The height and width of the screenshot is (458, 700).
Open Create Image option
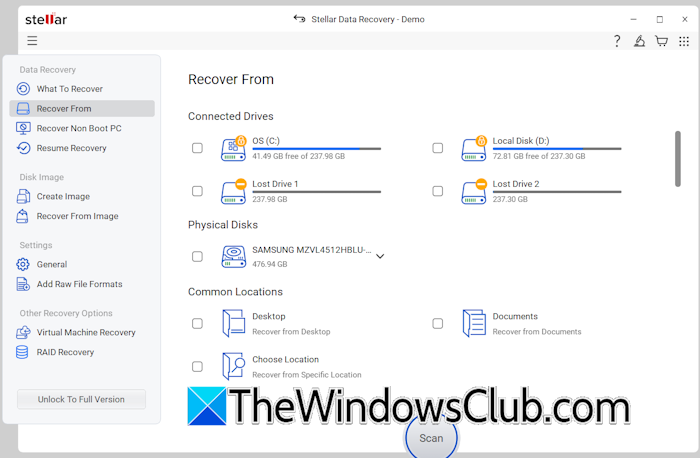[82, 196]
